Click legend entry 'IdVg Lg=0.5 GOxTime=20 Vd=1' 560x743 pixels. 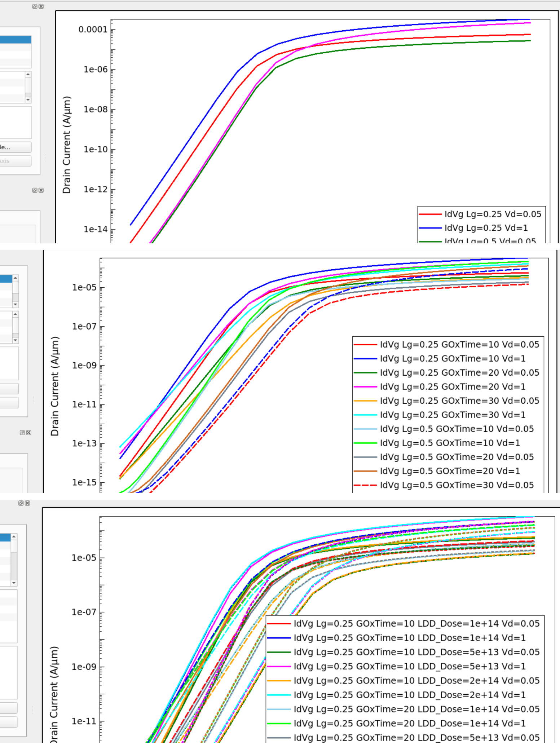coord(450,471)
